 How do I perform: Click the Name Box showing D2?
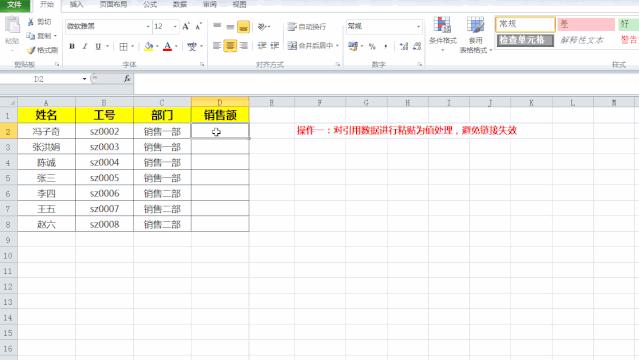coord(39,79)
